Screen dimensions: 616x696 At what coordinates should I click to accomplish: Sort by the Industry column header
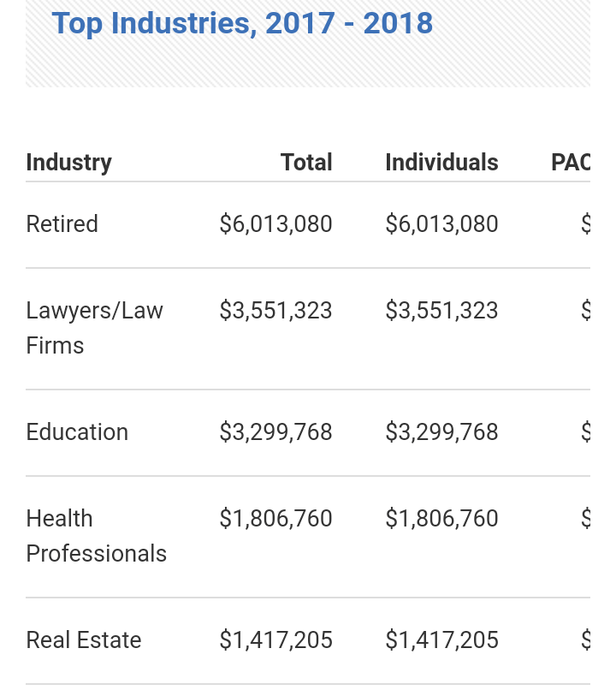[x=68, y=163]
